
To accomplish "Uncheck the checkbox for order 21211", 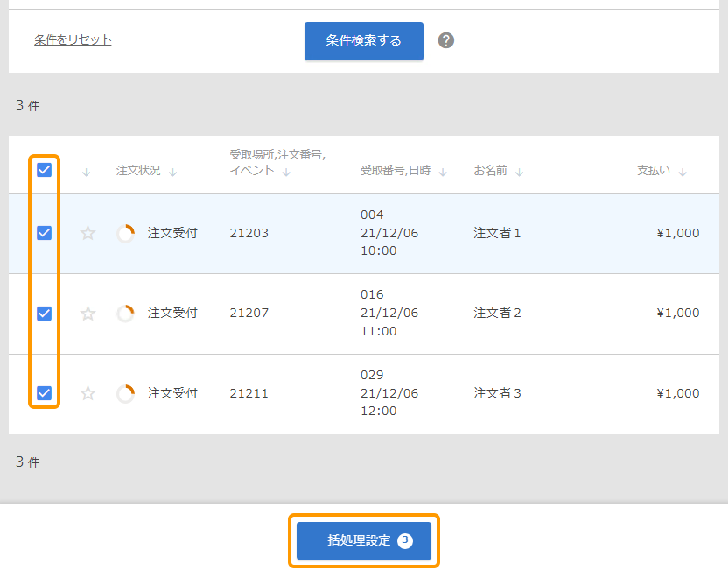I will [x=44, y=393].
